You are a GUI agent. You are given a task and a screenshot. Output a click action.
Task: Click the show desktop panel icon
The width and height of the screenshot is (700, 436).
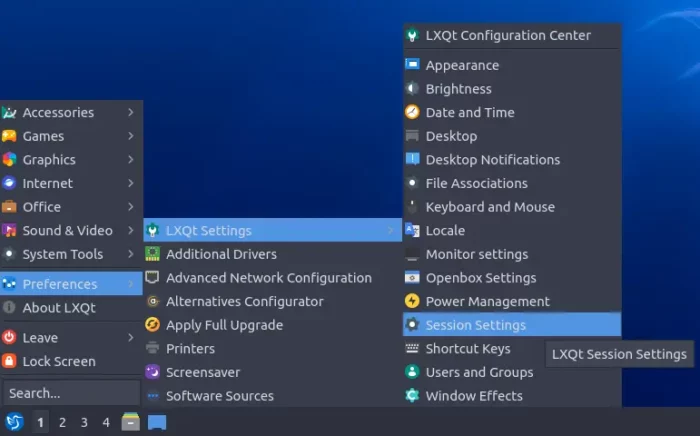point(157,422)
